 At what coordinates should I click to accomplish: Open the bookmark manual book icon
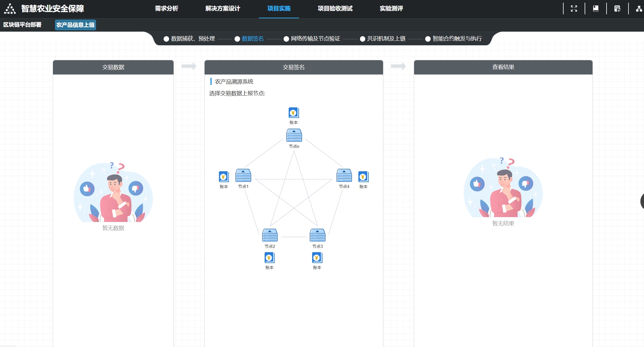[596, 9]
